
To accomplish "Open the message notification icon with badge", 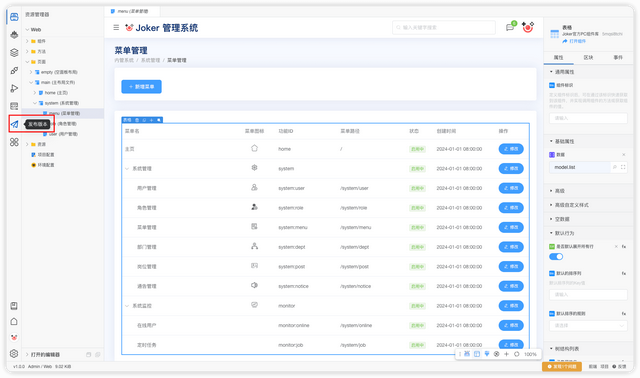I will click(510, 27).
